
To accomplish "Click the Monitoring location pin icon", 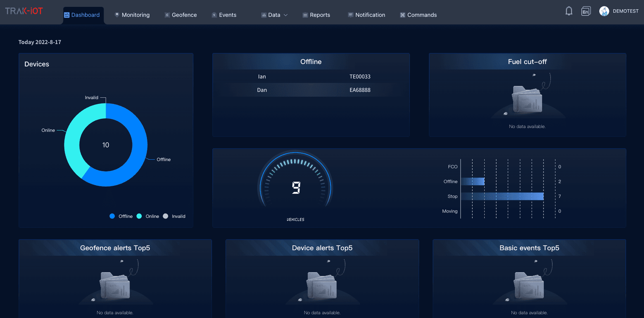I will coord(117,15).
